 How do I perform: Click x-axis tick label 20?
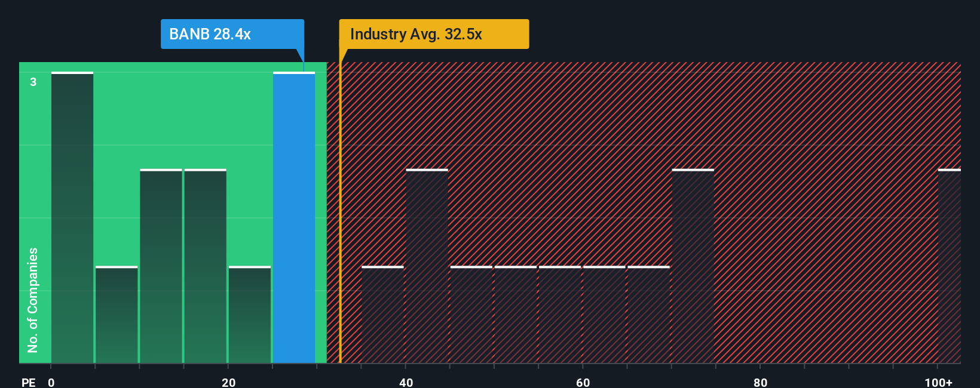tap(228, 382)
